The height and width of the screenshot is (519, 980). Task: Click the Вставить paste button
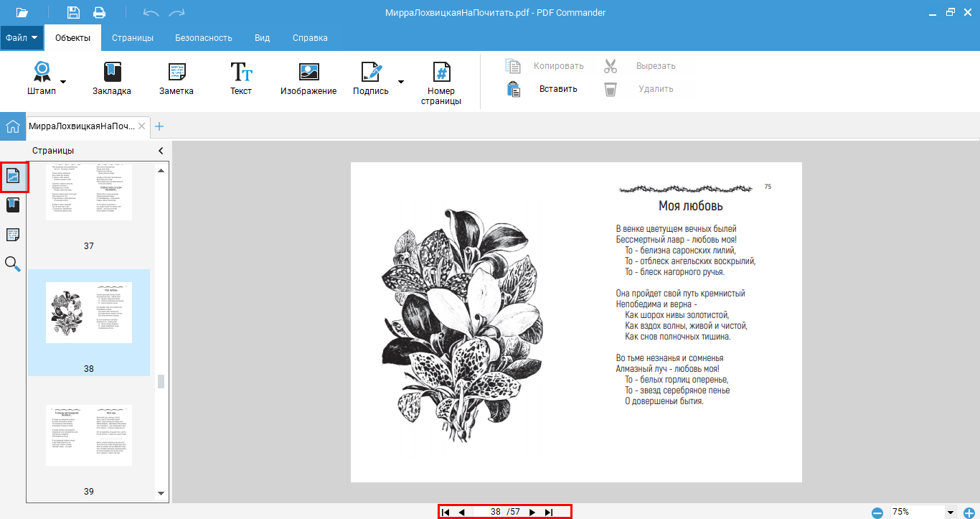tap(542, 89)
